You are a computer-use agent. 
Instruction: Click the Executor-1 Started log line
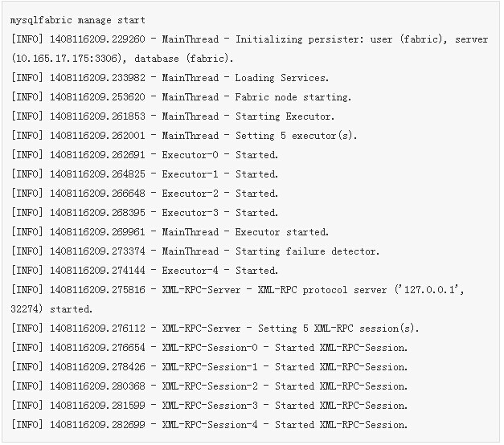(145, 174)
